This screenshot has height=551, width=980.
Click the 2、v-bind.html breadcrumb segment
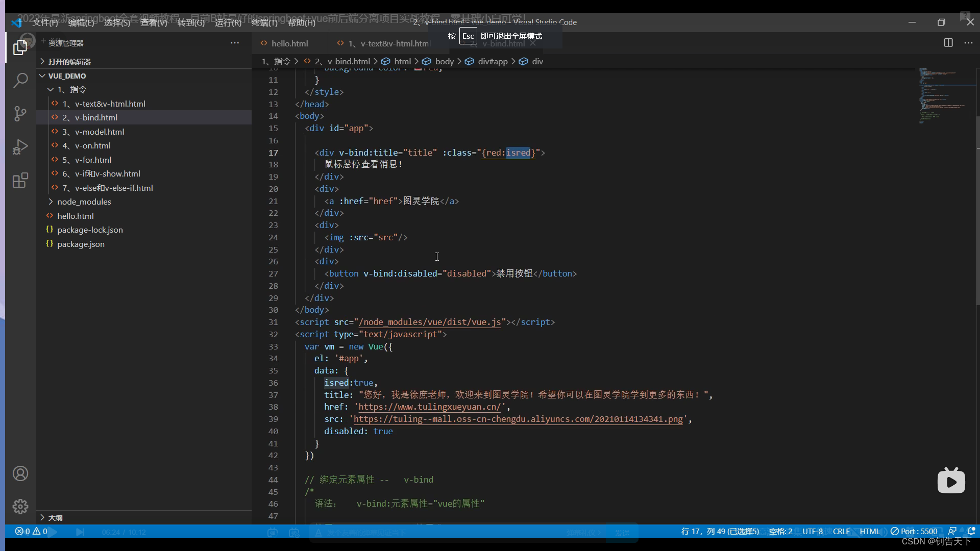click(342, 61)
